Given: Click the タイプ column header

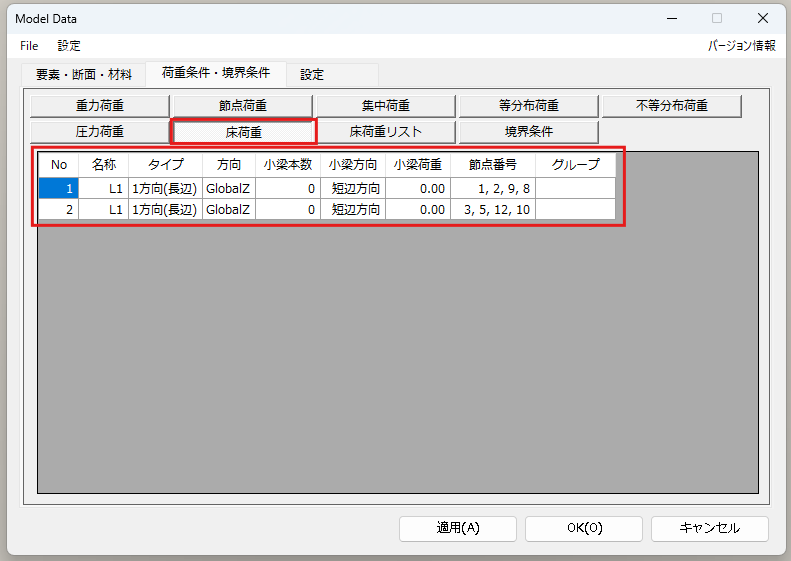Looking at the screenshot, I should coord(165,165).
